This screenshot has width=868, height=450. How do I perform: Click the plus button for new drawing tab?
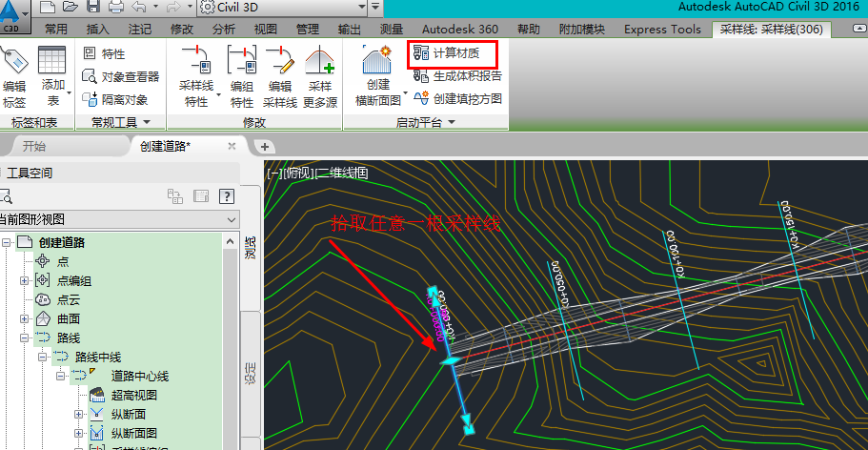tap(265, 146)
